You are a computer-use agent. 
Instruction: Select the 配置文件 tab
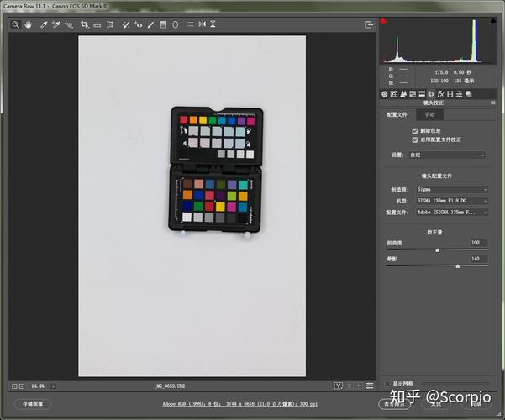(x=397, y=114)
